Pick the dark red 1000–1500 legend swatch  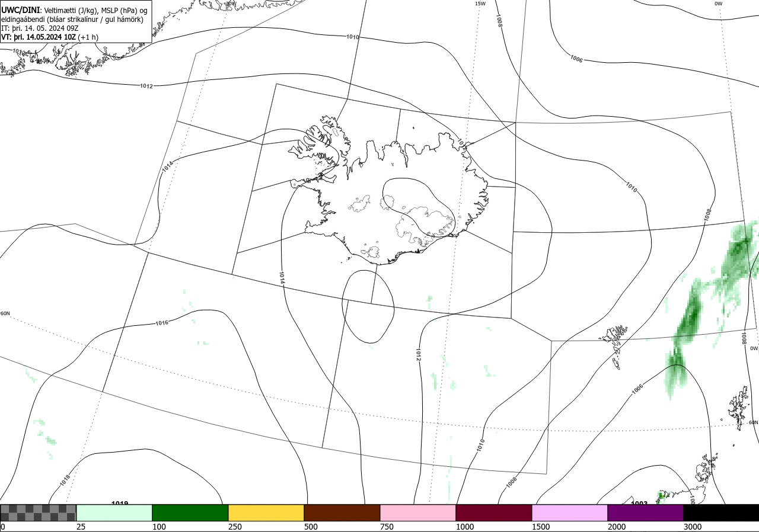[494, 512]
